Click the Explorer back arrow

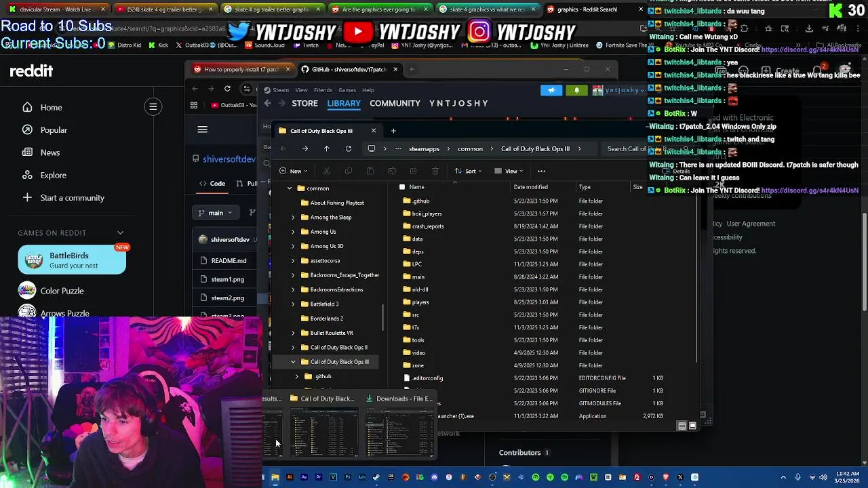[x=283, y=148]
